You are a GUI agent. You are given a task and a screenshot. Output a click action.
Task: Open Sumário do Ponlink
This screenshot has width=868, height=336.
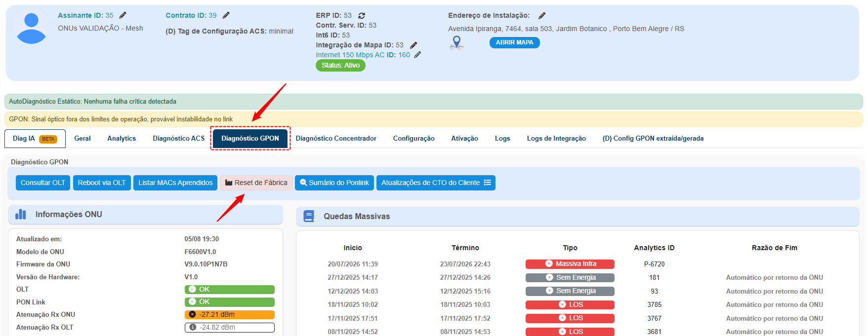[334, 183]
